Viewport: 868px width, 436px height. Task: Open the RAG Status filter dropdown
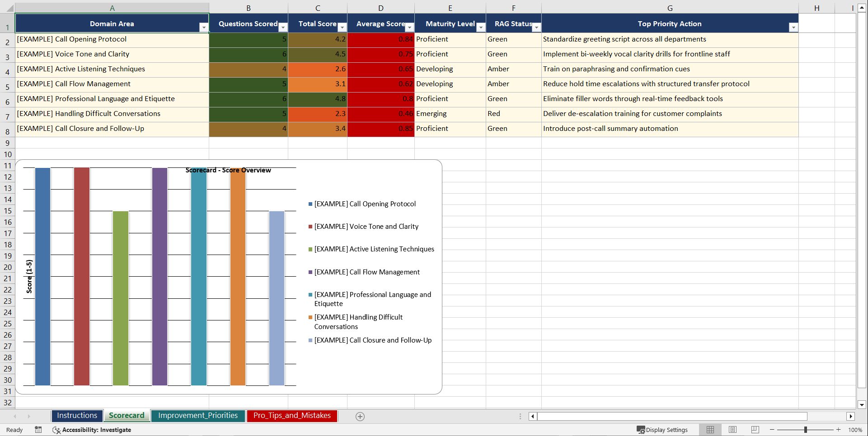point(536,27)
